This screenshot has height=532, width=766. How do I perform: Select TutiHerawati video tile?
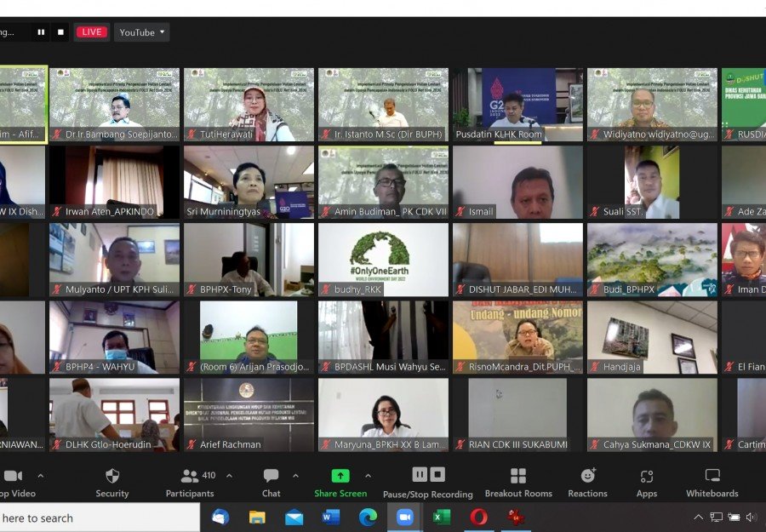click(x=249, y=105)
